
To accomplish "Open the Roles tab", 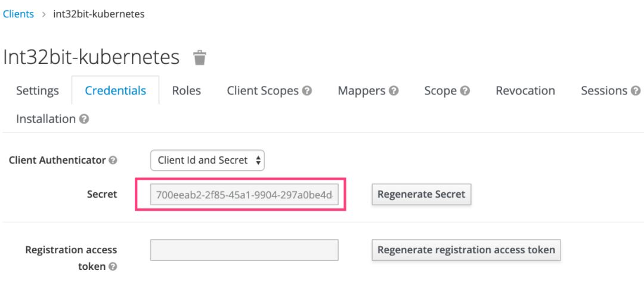I will coord(187,91).
